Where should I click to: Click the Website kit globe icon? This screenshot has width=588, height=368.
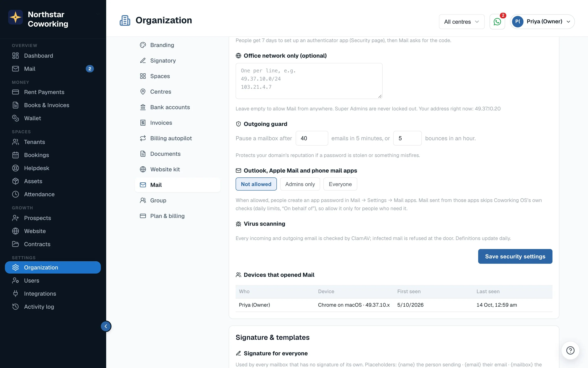(x=143, y=170)
